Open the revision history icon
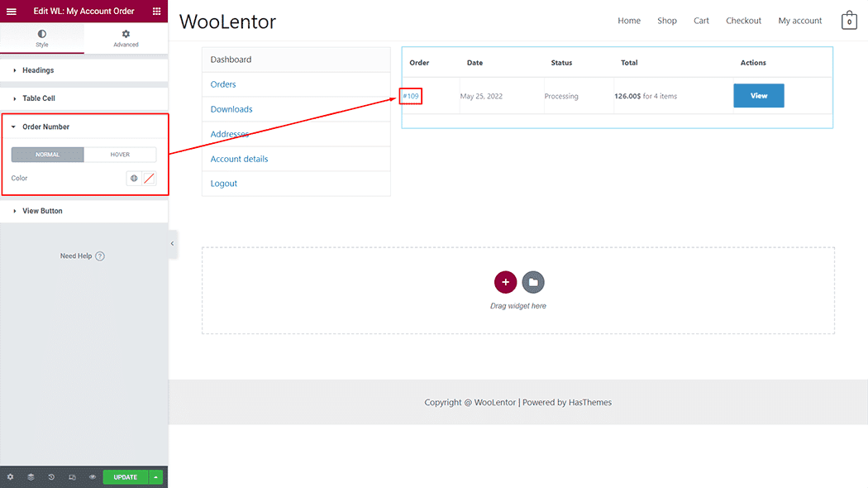 [x=51, y=477]
